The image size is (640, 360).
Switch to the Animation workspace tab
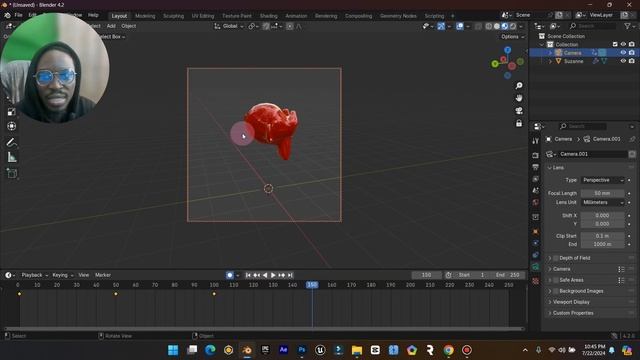pyautogui.click(x=296, y=16)
